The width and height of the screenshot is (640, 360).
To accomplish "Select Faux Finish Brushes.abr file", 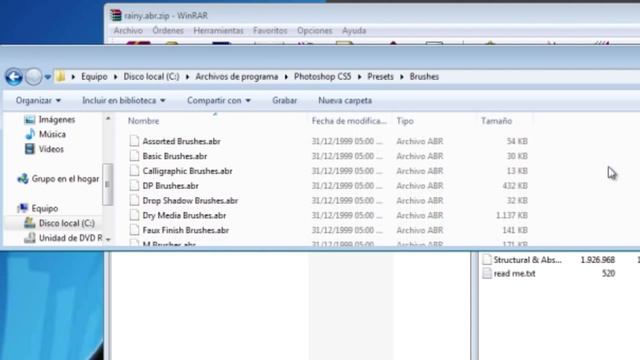I will point(186,230).
